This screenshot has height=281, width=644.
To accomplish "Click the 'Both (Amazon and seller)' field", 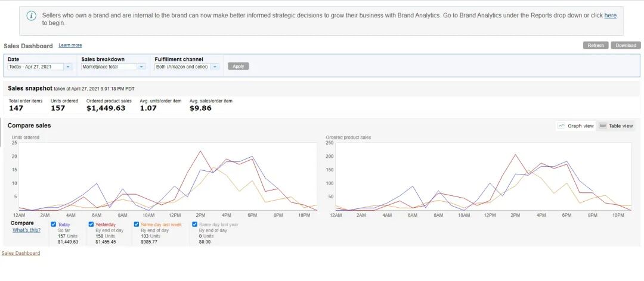I will [183, 67].
